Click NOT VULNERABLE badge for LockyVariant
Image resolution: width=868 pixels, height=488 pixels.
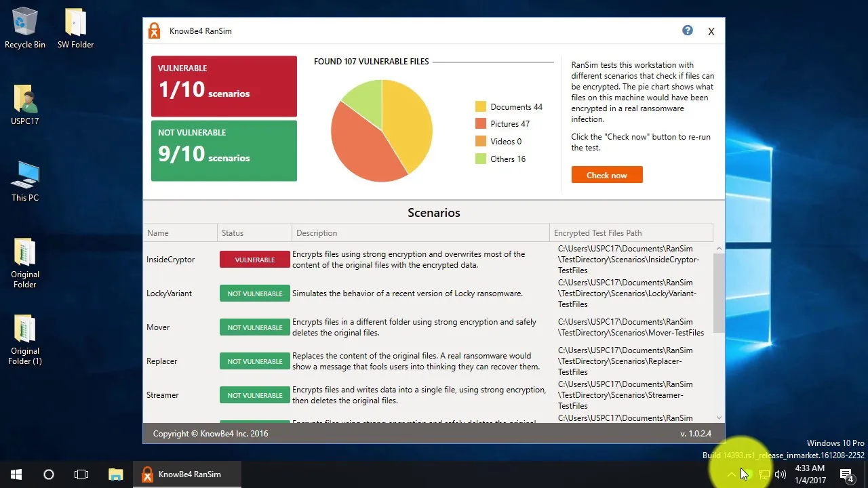[255, 293]
